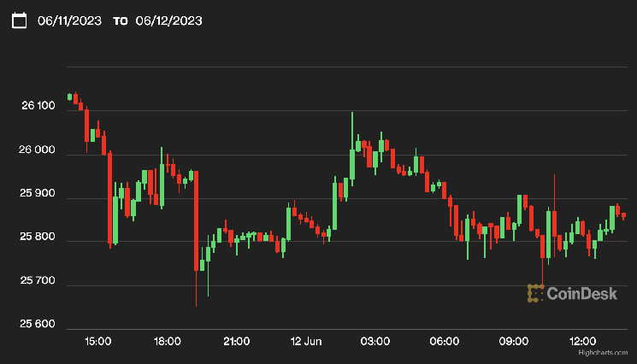Select the start date 06/11/2023
Viewport: 637px width, 364px height.
point(71,20)
